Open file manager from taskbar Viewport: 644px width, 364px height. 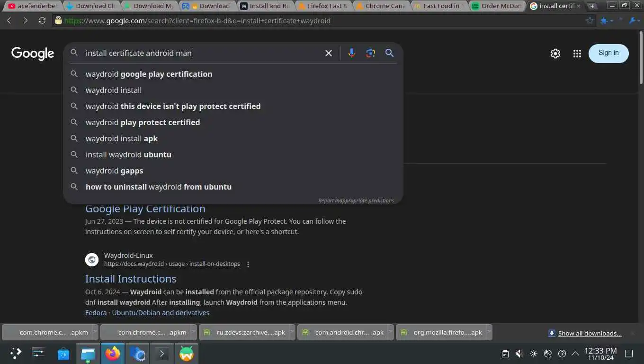[x=88, y=354]
